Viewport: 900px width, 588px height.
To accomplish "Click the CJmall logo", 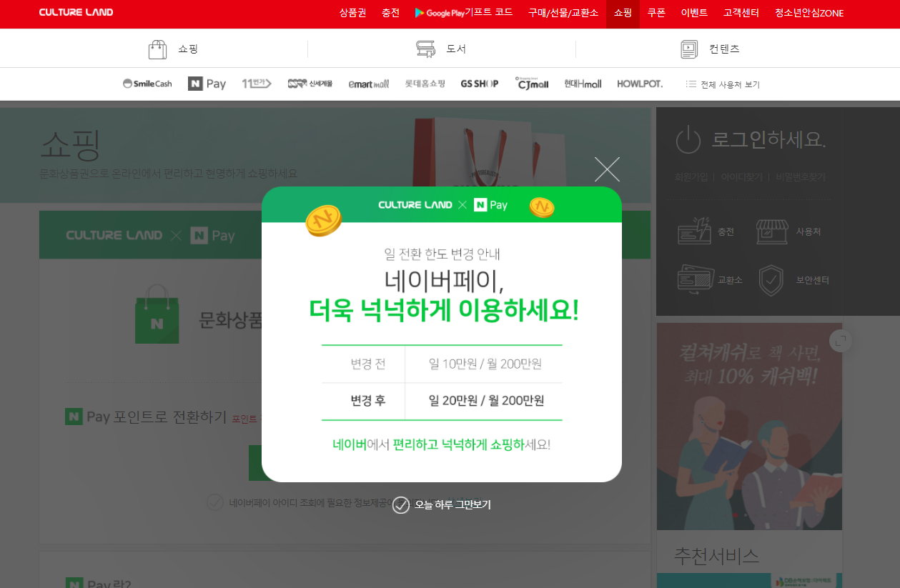I will tap(532, 84).
